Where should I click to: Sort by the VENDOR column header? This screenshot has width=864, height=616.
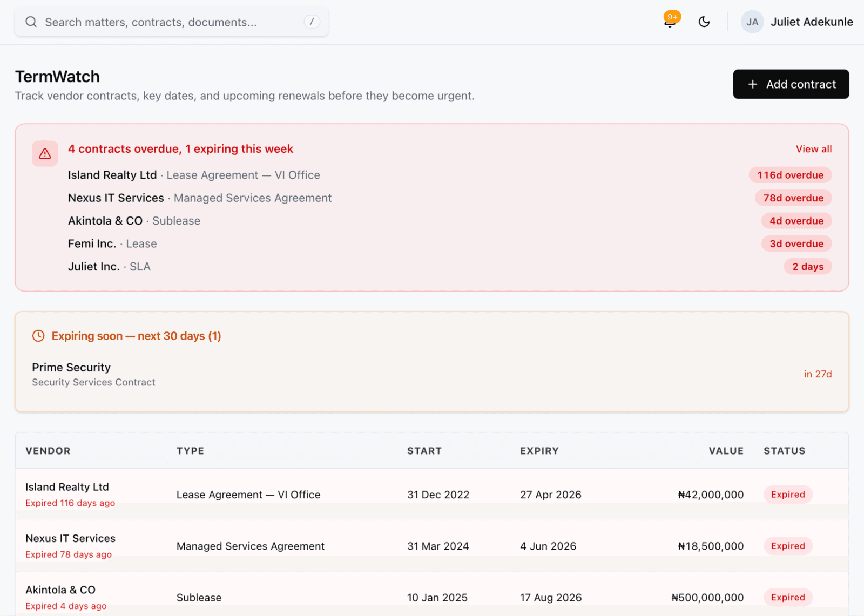pos(48,451)
